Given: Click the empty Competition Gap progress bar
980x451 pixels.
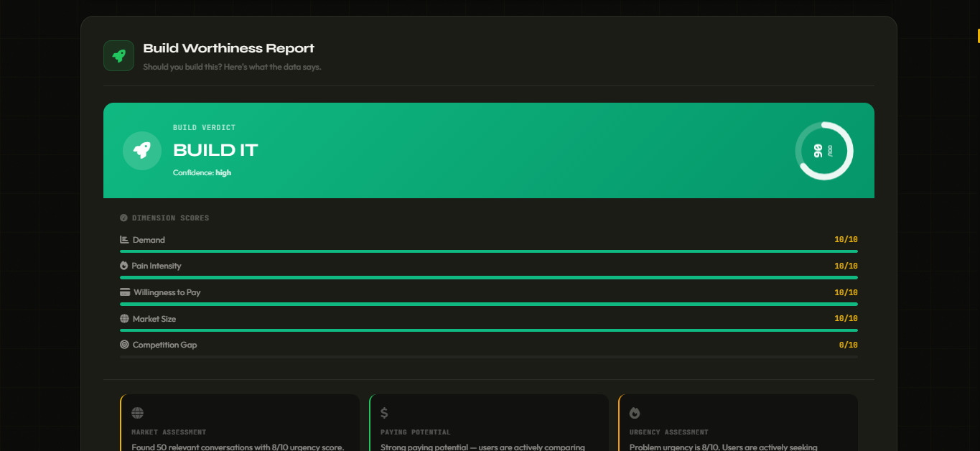Looking at the screenshot, I should pos(489,357).
